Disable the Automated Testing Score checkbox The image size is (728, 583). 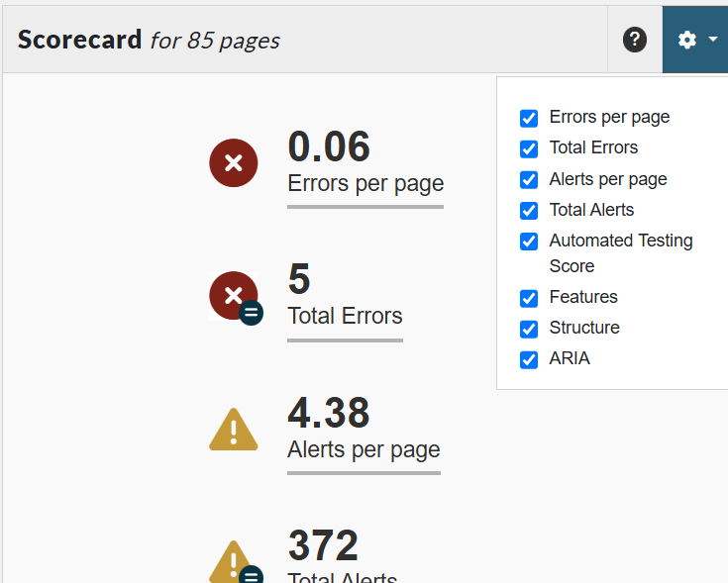point(529,242)
